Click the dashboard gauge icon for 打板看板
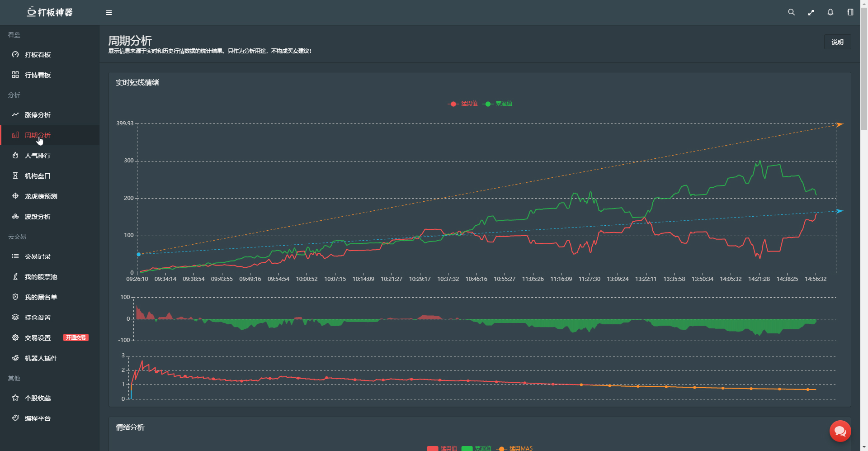The width and height of the screenshot is (868, 451). coord(15,55)
